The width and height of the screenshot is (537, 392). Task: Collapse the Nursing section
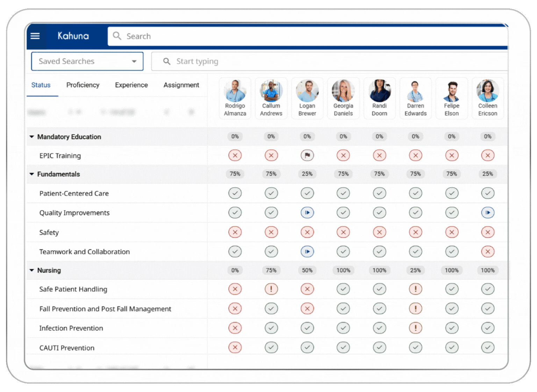point(32,270)
